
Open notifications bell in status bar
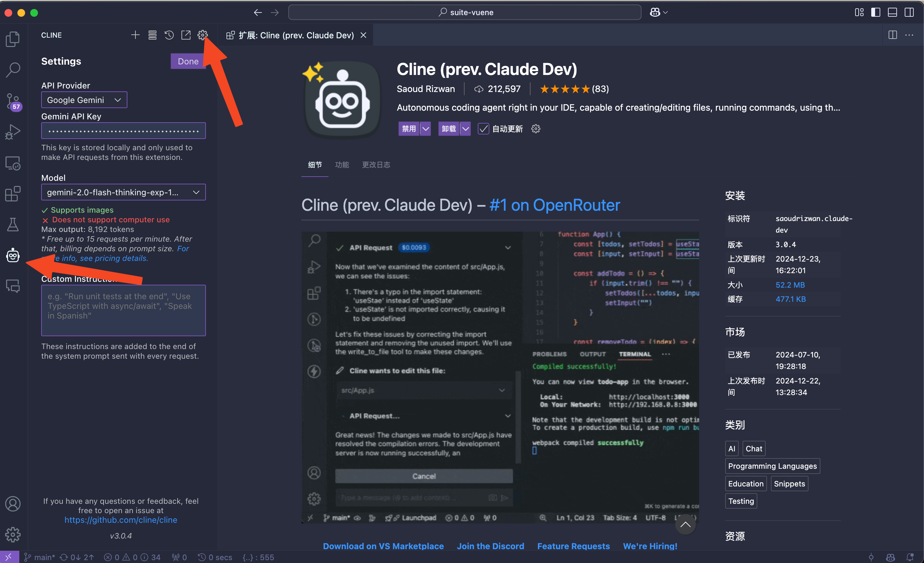pos(910,557)
